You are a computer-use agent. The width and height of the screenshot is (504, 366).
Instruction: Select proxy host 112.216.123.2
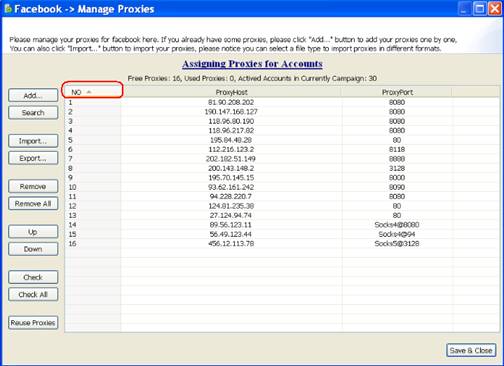tap(231, 149)
